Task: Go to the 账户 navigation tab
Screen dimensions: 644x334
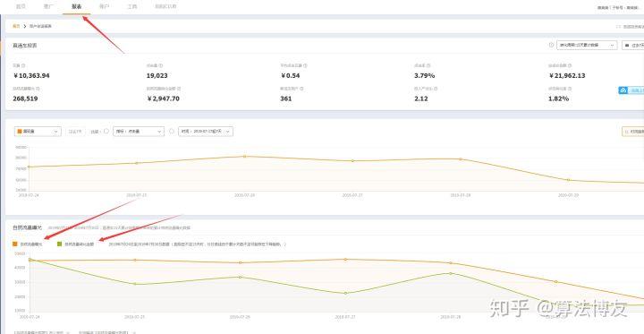Action: pyautogui.click(x=104, y=6)
